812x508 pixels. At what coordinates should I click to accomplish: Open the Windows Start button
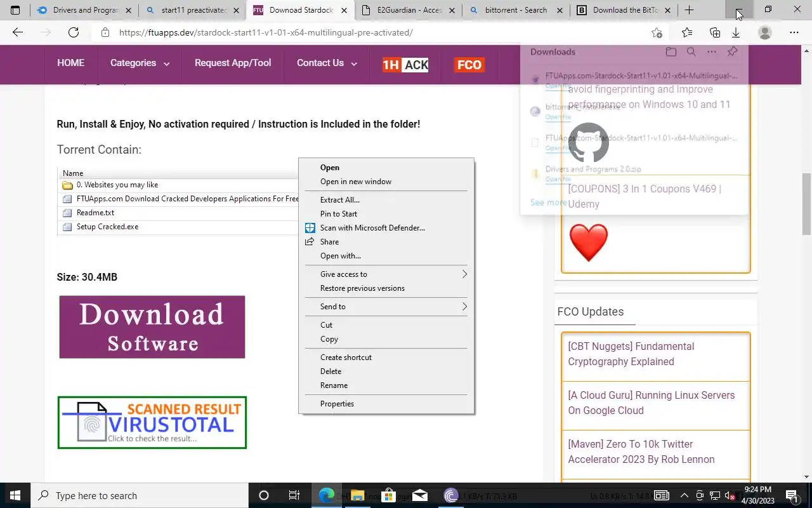point(15,495)
